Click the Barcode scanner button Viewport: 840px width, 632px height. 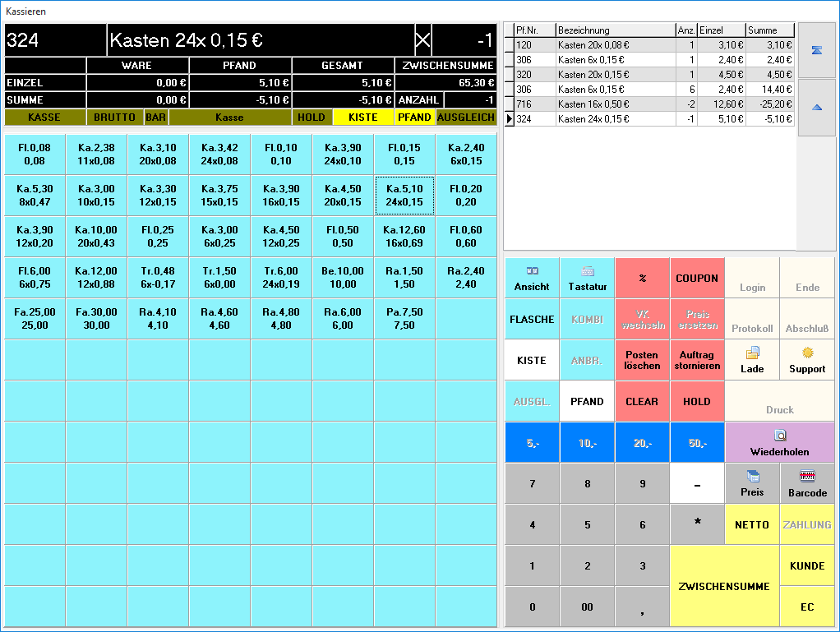tap(807, 483)
